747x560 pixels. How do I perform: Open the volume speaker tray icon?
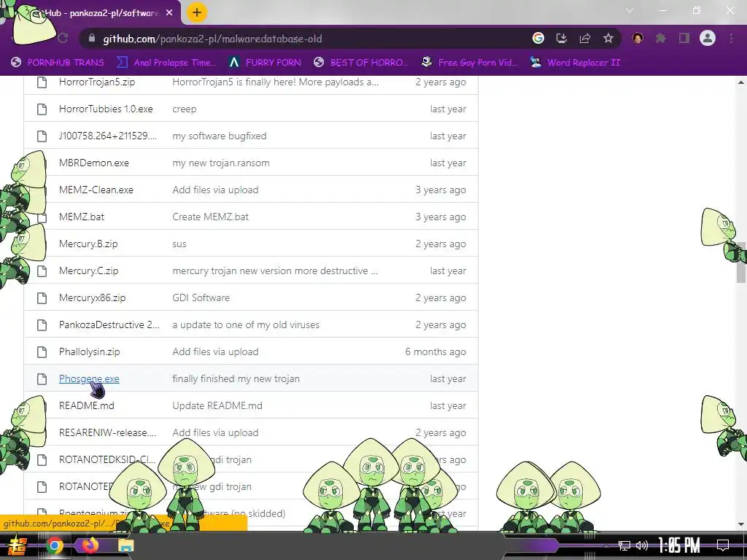coord(642,545)
